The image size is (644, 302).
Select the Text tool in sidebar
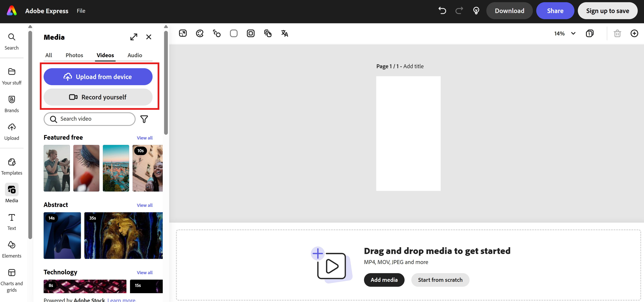pyautogui.click(x=12, y=222)
